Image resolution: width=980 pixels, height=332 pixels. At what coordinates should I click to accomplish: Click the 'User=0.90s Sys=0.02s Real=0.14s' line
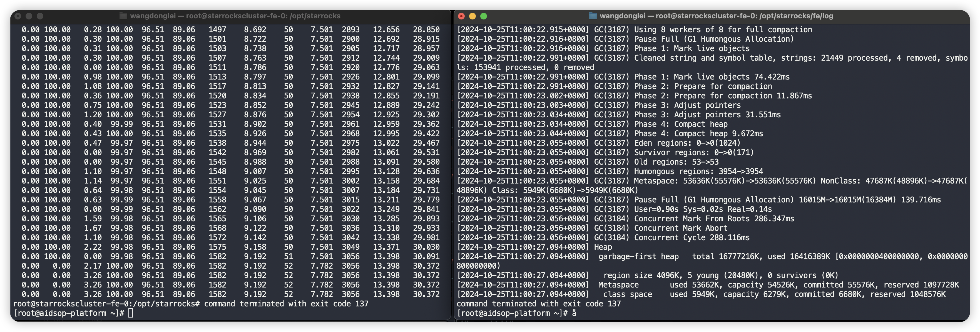tap(703, 209)
